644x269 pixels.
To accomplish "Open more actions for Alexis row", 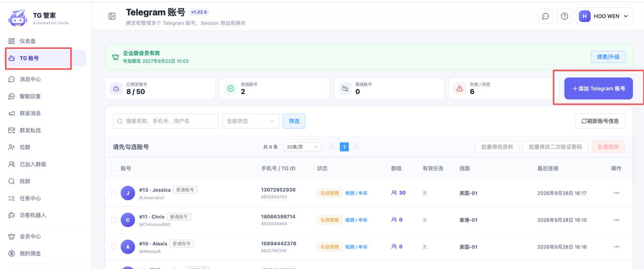I will 616,247.
